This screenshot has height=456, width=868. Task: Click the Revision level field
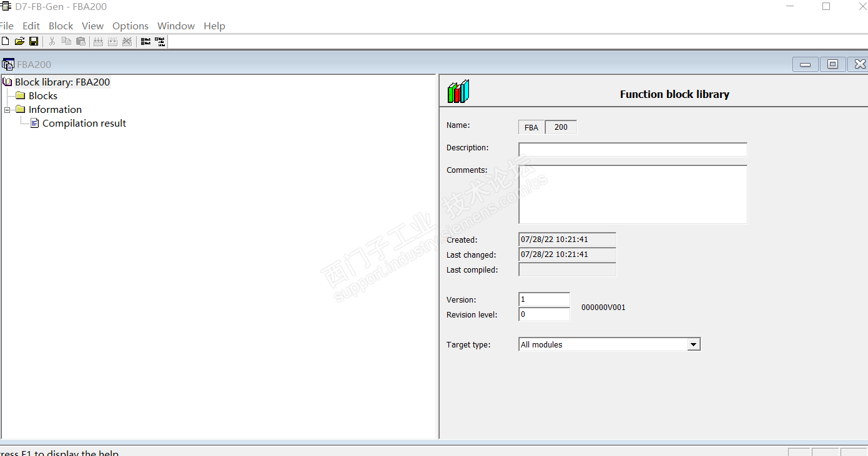click(x=544, y=314)
